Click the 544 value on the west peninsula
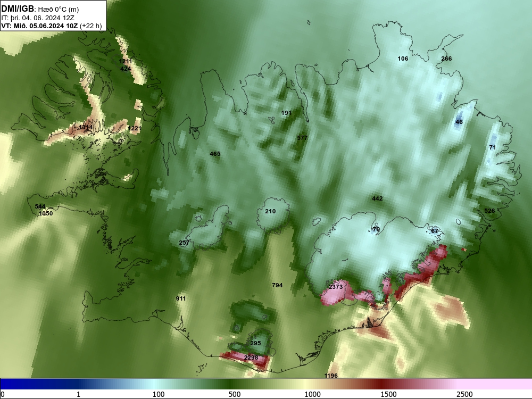 (x=40, y=206)
